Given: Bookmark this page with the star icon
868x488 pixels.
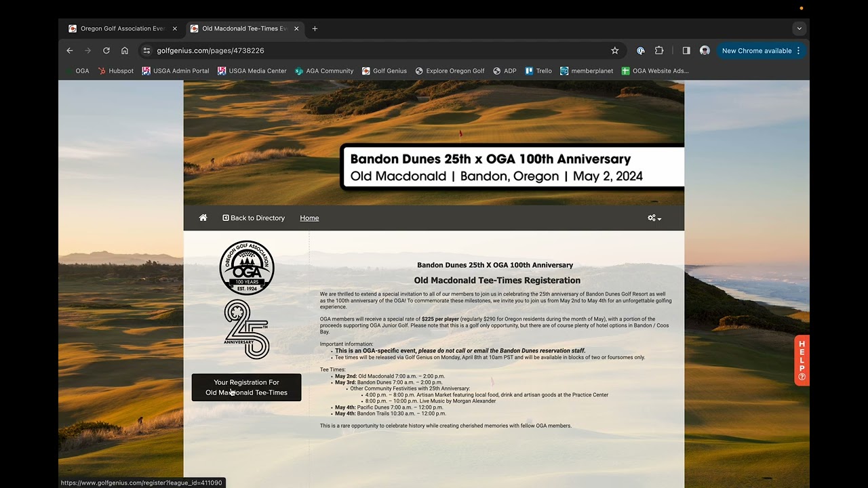Looking at the screenshot, I should tap(615, 51).
